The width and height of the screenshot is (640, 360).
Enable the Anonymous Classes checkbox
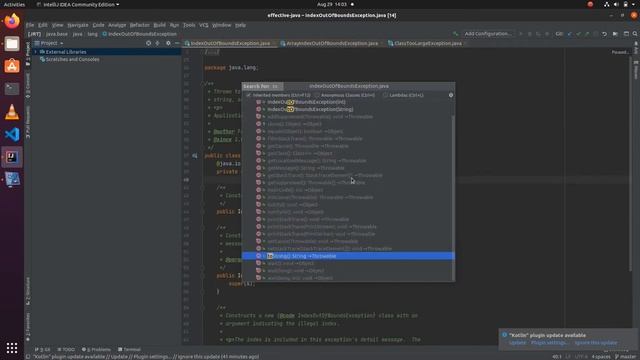(317, 95)
